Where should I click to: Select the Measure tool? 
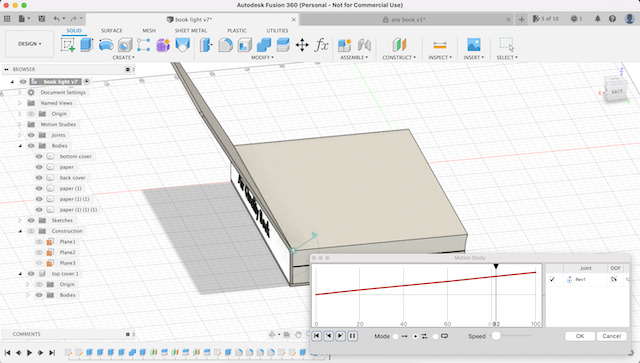click(x=440, y=45)
